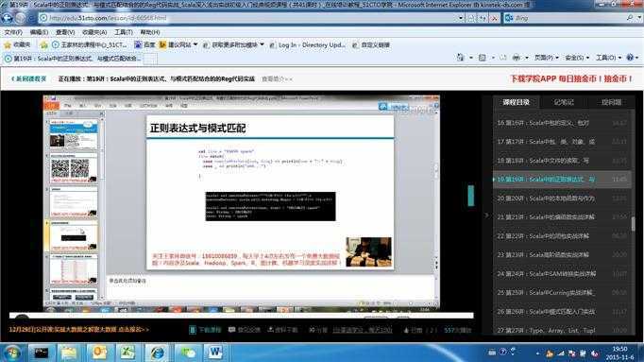This screenshot has height=362, width=644.
Task: Click the orange 12月29日公开课 promo link
Action: 79,330
